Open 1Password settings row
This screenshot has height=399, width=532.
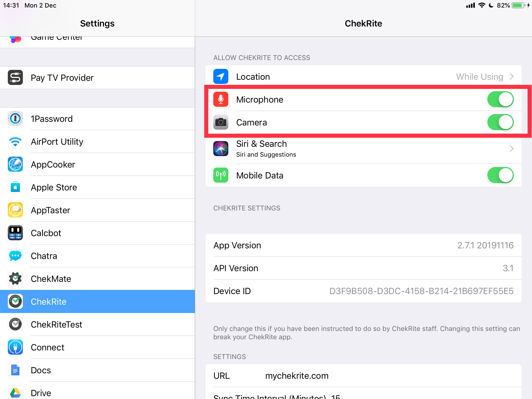(x=97, y=119)
